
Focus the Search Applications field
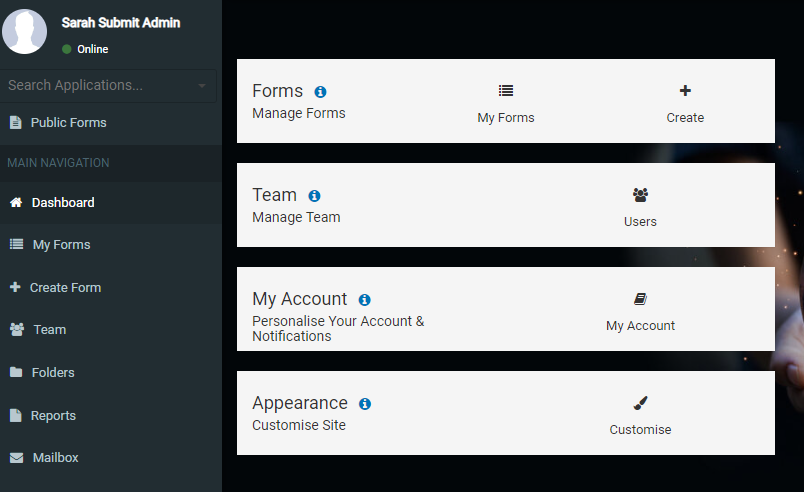[108, 86]
